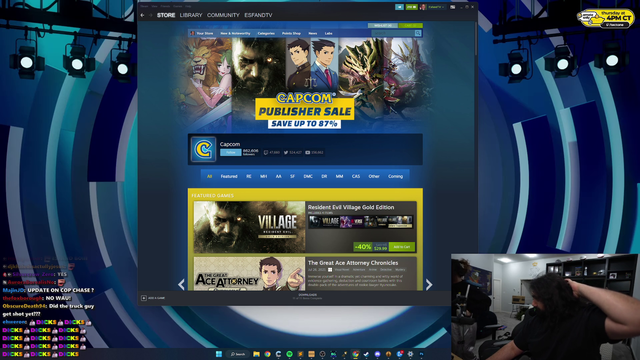Open Discord from the taskbar
640x360 pixels.
pyautogui.click(x=377, y=354)
